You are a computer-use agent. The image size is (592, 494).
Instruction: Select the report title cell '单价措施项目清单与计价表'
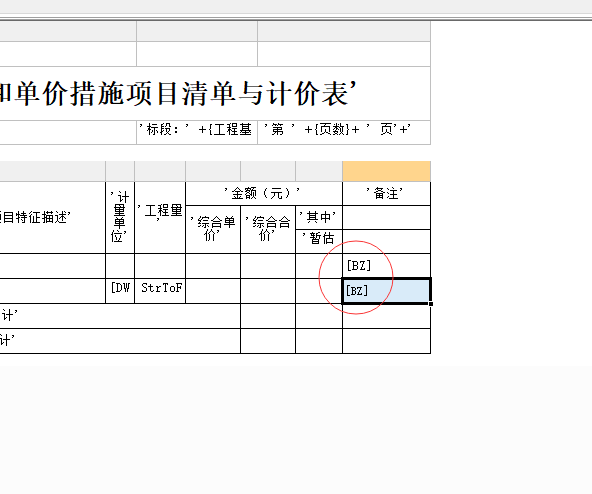(x=215, y=94)
